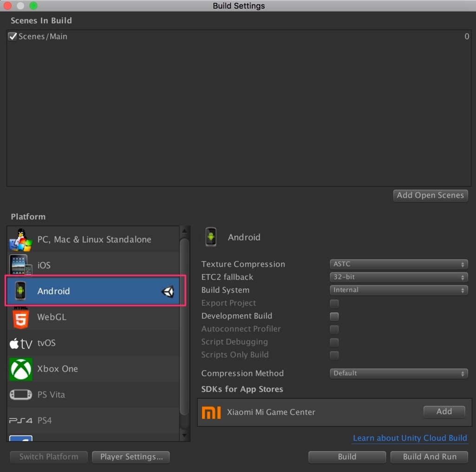Image resolution: width=476 pixels, height=472 pixels.
Task: Toggle the Export Project checkbox
Action: pos(334,303)
